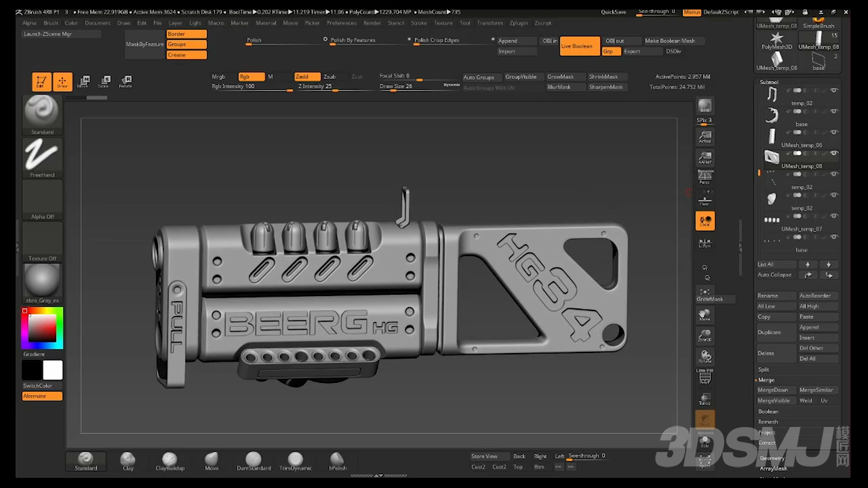Open the Render menu
The width and height of the screenshot is (868, 488).
(372, 23)
